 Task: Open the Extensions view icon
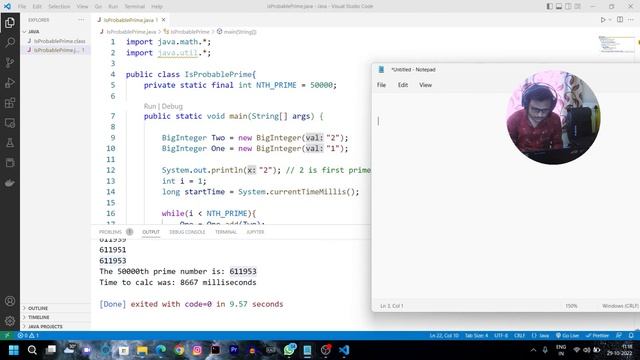coord(10,102)
